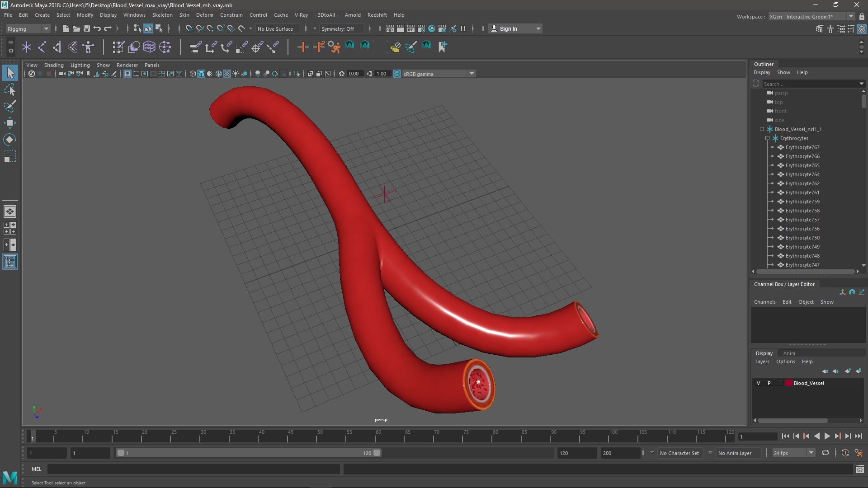This screenshot has width=868, height=488.
Task: Open the Script Editor icon
Action: [859, 469]
